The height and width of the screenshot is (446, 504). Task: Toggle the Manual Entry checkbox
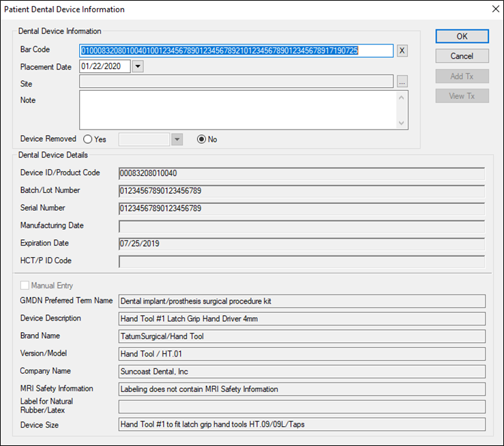pos(25,286)
